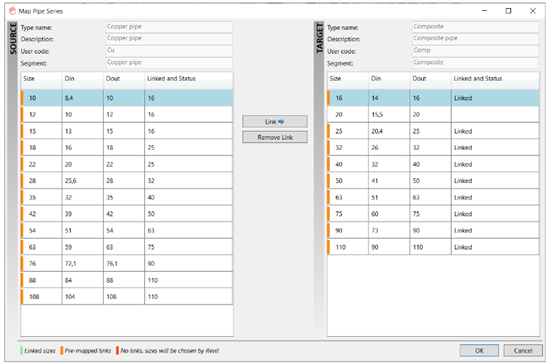549x364 pixels.
Task: Cancel the pipe series mapping dialog
Action: point(523,350)
